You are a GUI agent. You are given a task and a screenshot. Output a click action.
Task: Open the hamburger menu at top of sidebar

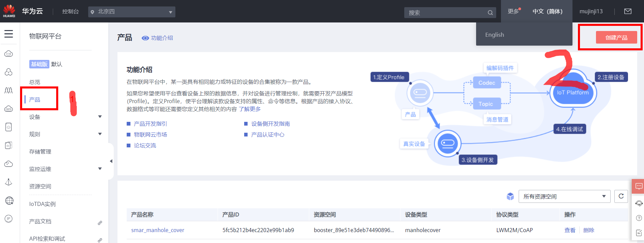point(9,34)
